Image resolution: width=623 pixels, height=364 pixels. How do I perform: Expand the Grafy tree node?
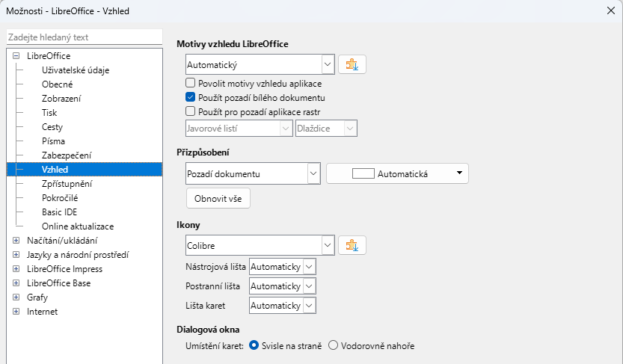[16, 297]
